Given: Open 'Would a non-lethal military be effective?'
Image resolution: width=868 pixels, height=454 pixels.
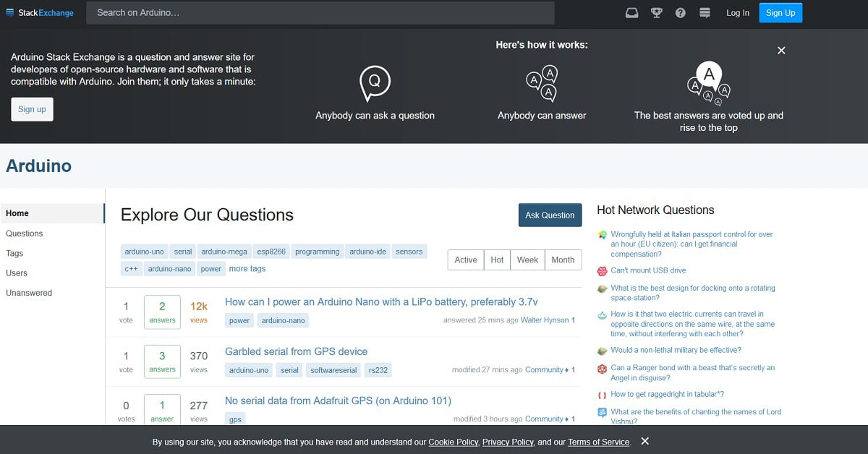Looking at the screenshot, I should pos(676,350).
